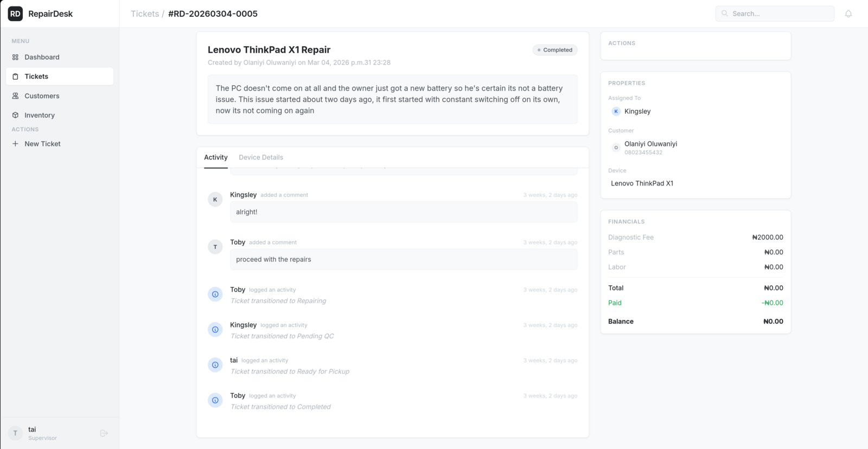Viewport: 868px width, 449px height.
Task: Click the Tickets clipboard icon in the sidebar
Action: click(x=15, y=76)
